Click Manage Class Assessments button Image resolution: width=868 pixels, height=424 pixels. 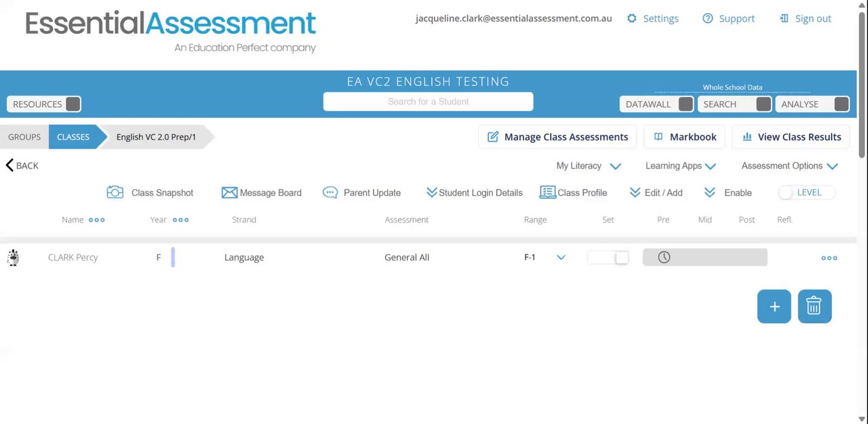tap(557, 137)
